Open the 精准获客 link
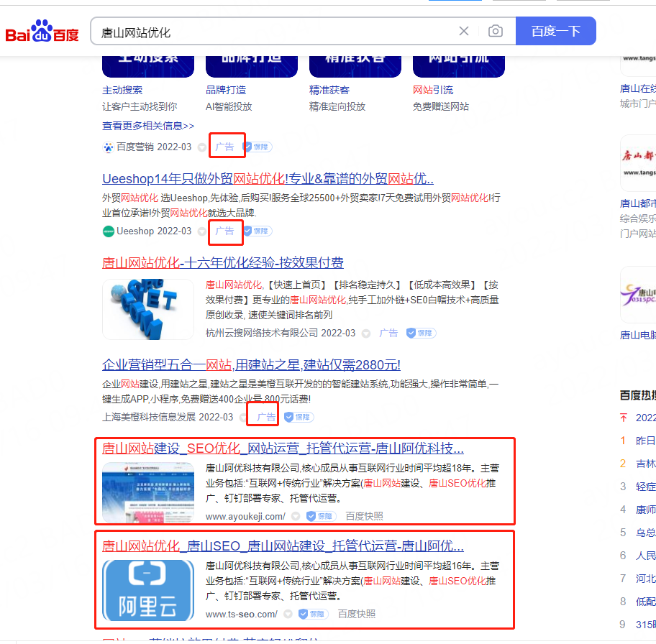 pyautogui.click(x=329, y=90)
